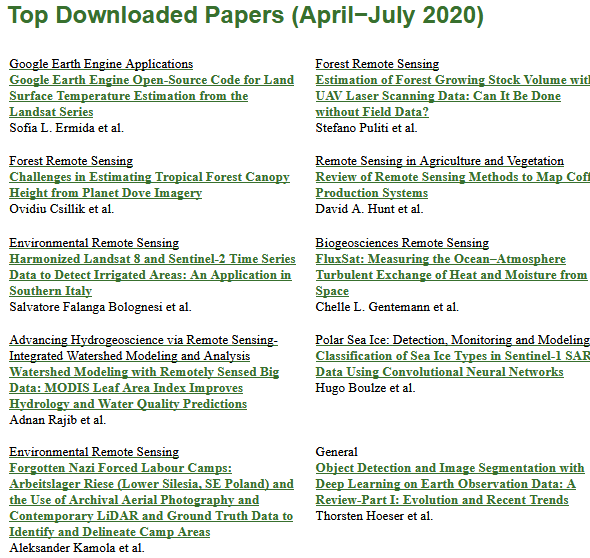This screenshot has width=590, height=558.
Task: Open Forgotten Nazi Forced Labour Camps paper link
Action: [x=151, y=500]
